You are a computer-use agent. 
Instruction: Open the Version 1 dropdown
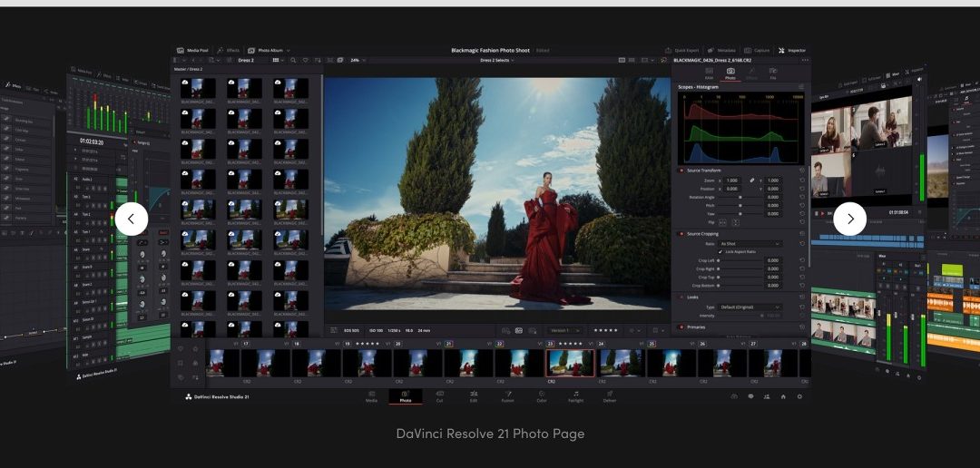click(x=564, y=330)
